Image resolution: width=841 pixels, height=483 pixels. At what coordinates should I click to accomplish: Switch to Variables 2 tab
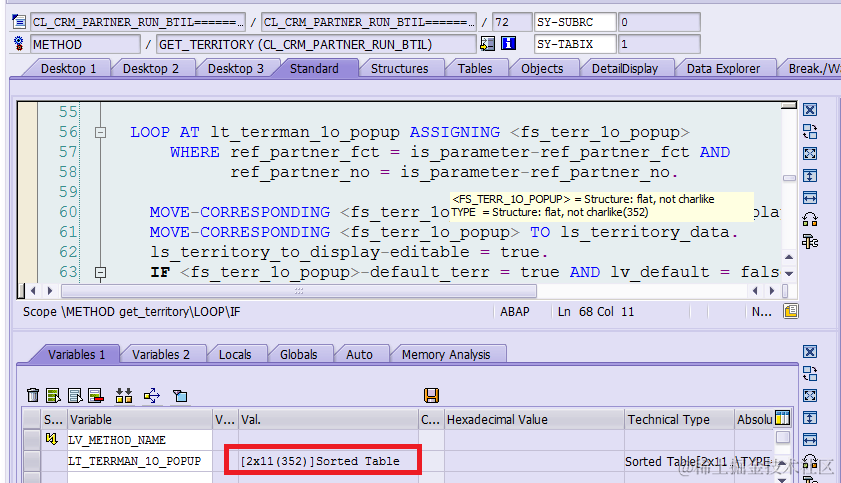(x=161, y=354)
